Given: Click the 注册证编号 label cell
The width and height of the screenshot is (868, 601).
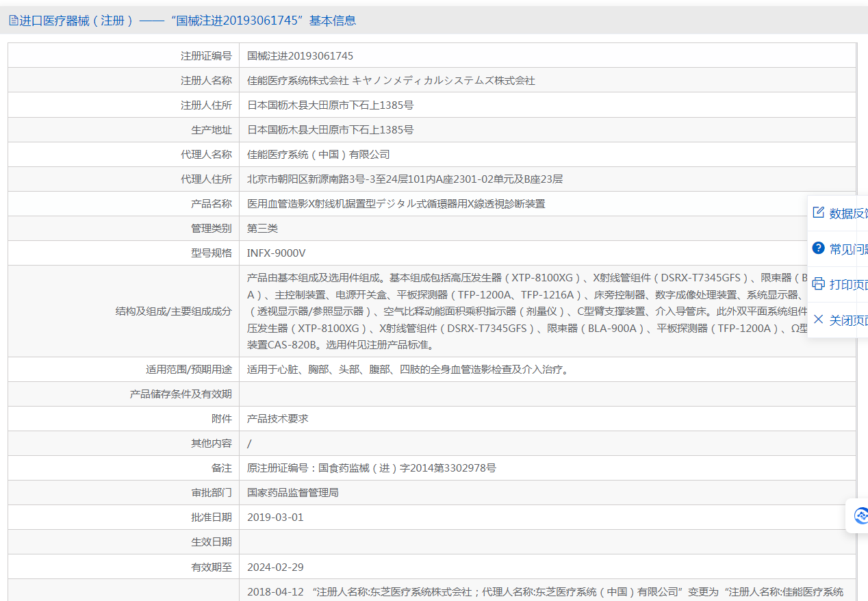Looking at the screenshot, I should 123,55.
